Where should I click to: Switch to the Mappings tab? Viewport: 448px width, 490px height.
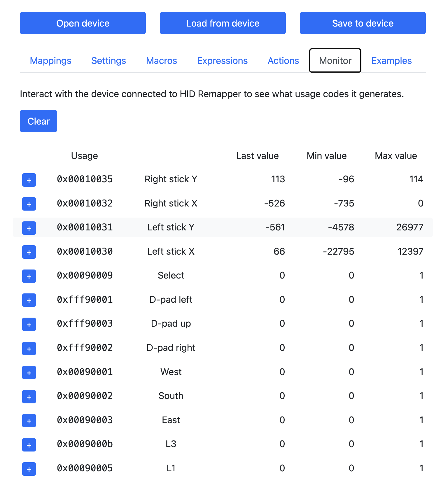(50, 61)
